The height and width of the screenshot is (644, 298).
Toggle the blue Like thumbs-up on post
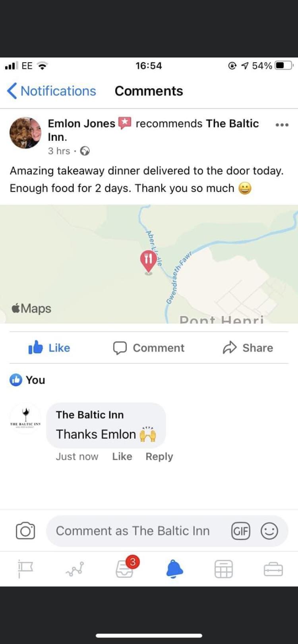49,348
